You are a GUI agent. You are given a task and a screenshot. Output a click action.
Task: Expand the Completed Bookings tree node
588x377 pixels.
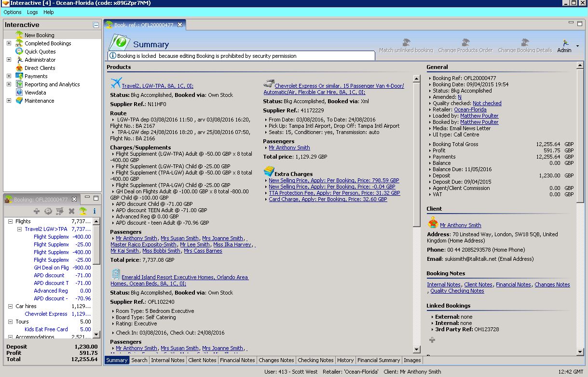point(9,43)
